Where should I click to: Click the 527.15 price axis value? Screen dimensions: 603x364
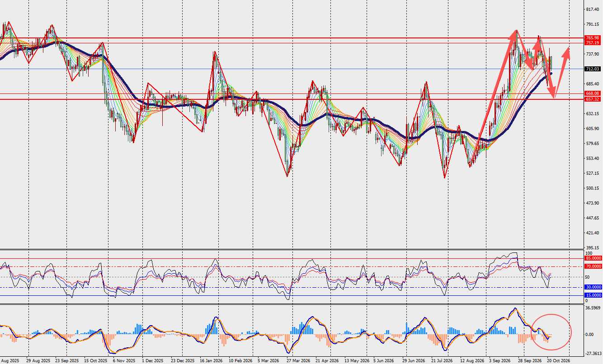(x=592, y=173)
